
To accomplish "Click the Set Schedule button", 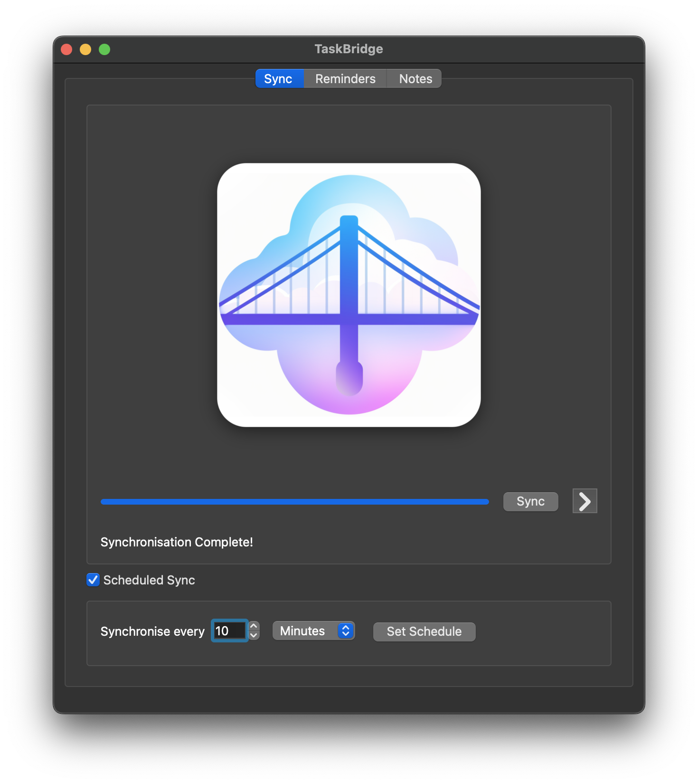I will point(424,631).
